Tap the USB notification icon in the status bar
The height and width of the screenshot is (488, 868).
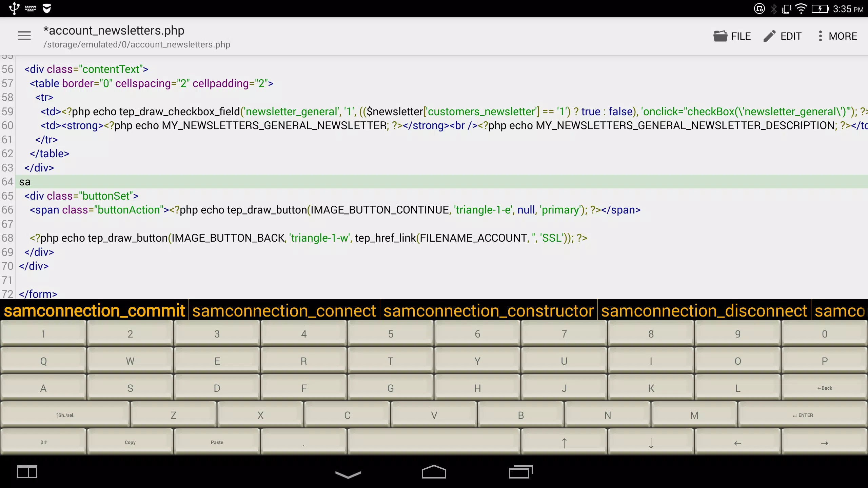pos(14,8)
